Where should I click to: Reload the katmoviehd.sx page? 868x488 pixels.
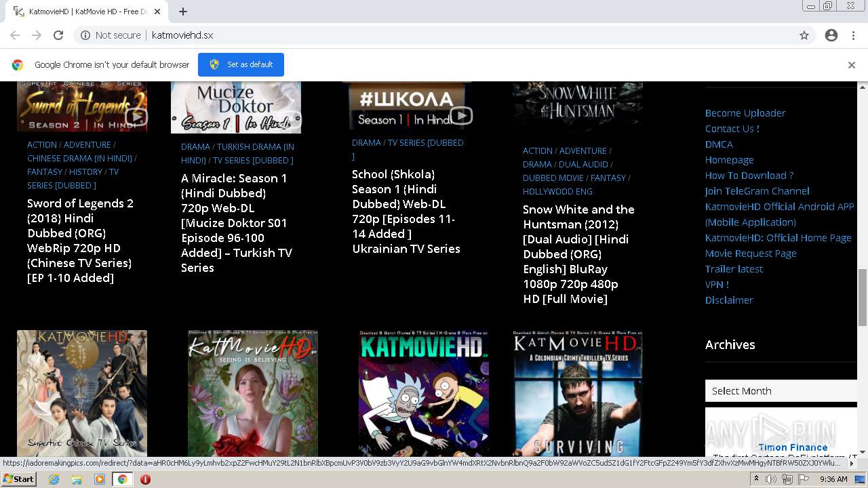coord(58,35)
